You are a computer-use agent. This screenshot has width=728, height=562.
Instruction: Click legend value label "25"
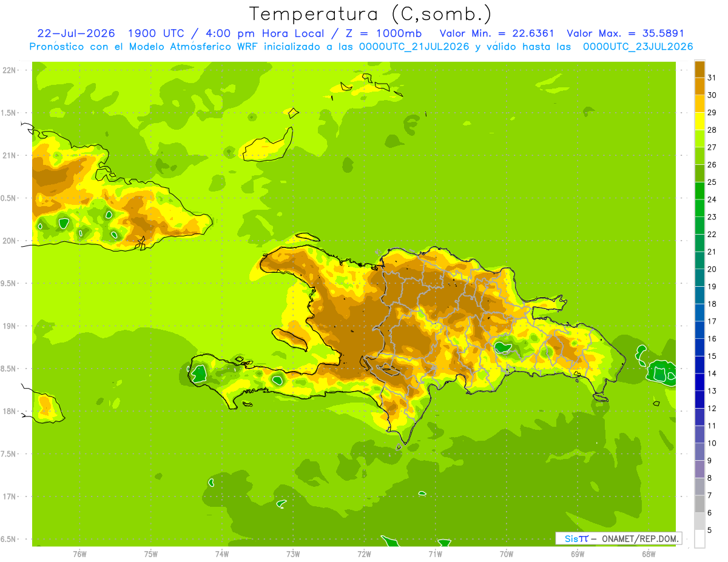712,182
